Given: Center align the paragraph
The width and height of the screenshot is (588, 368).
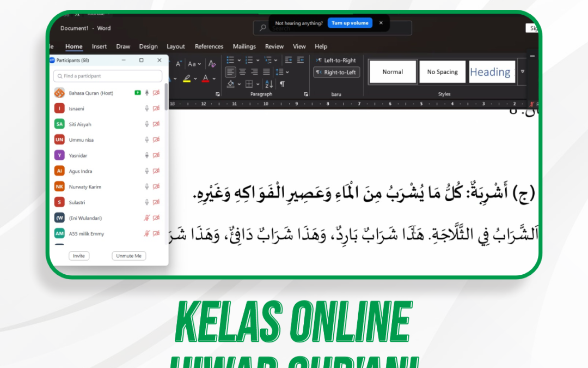Looking at the screenshot, I should [243, 72].
